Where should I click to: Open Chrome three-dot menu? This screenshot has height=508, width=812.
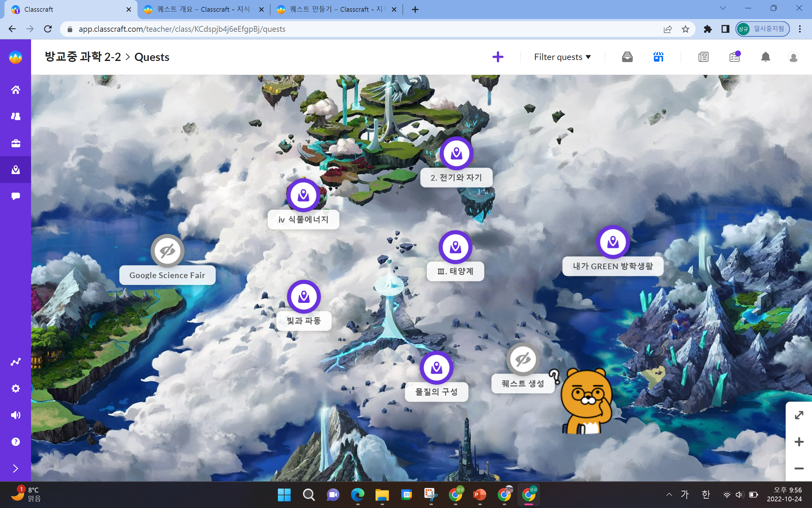tap(800, 29)
